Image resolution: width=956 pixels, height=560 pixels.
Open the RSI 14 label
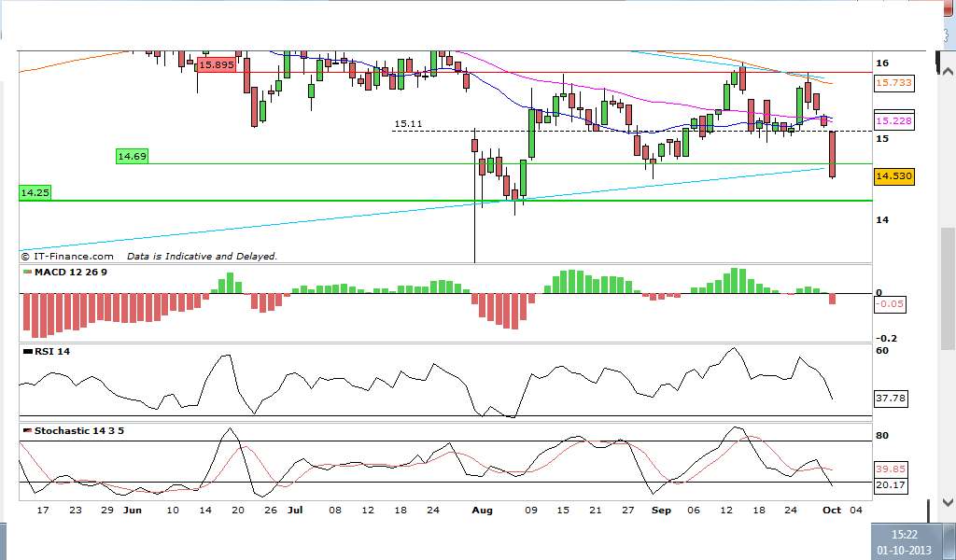(52, 351)
